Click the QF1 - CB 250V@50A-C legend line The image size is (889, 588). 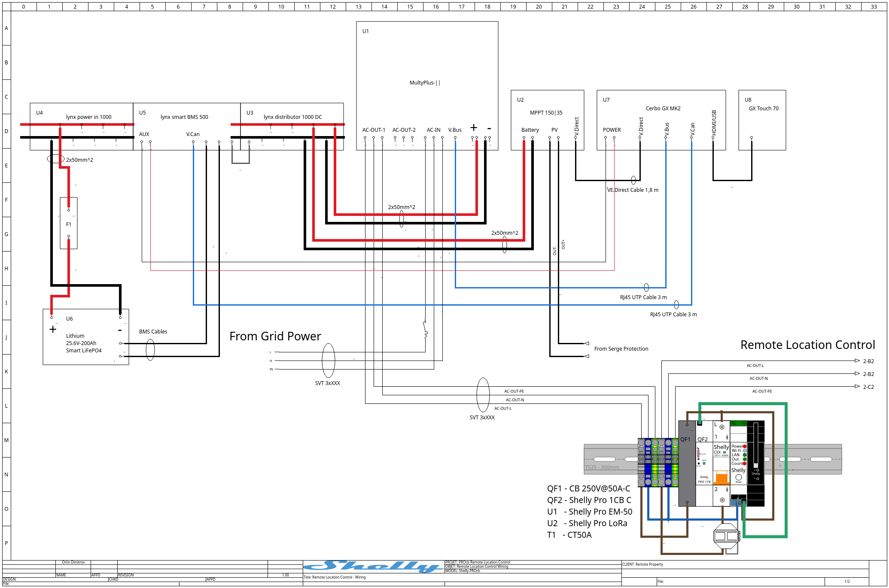pos(588,488)
